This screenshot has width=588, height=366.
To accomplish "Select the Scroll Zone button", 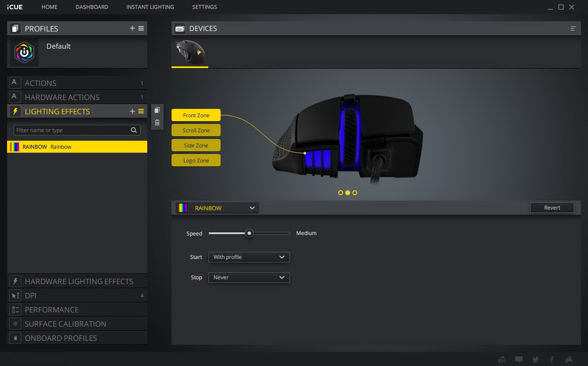I will (x=196, y=130).
